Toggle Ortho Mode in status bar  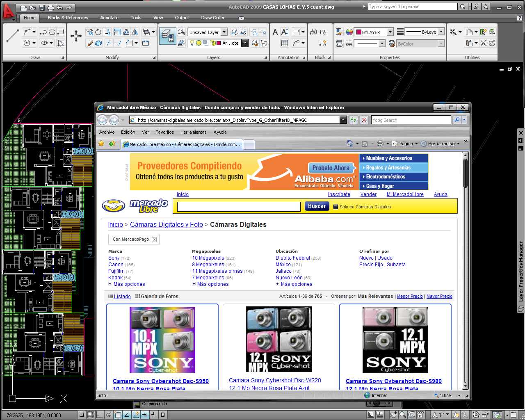point(100,415)
